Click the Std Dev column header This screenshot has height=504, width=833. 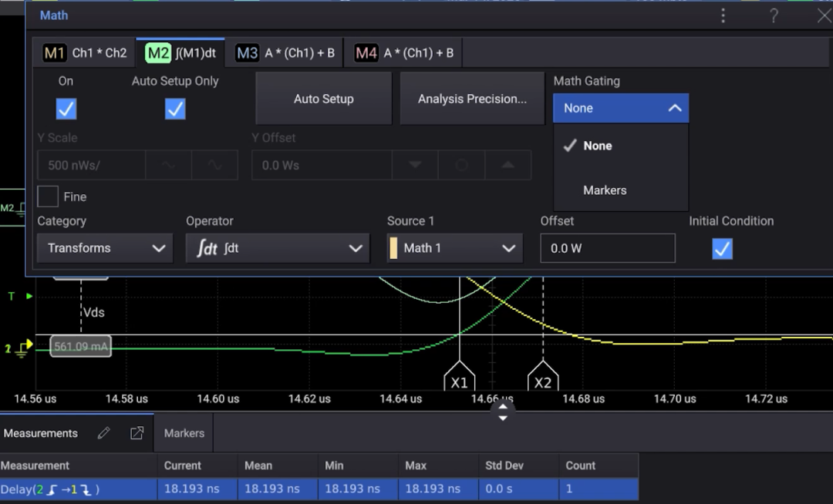[519, 465]
